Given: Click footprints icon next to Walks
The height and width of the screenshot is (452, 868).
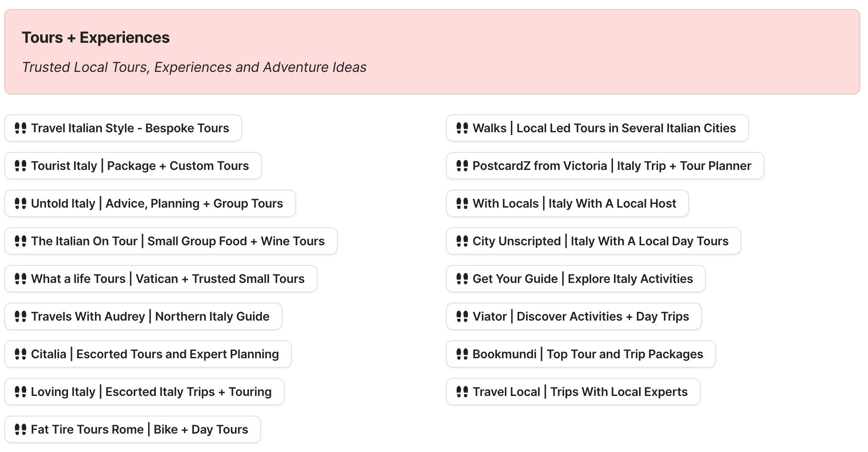Looking at the screenshot, I should 462,128.
